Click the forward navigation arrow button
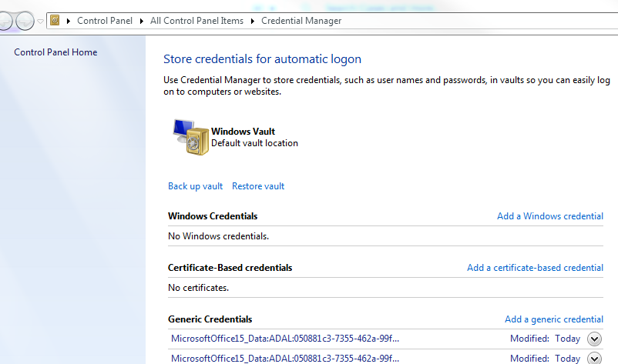 tap(25, 21)
